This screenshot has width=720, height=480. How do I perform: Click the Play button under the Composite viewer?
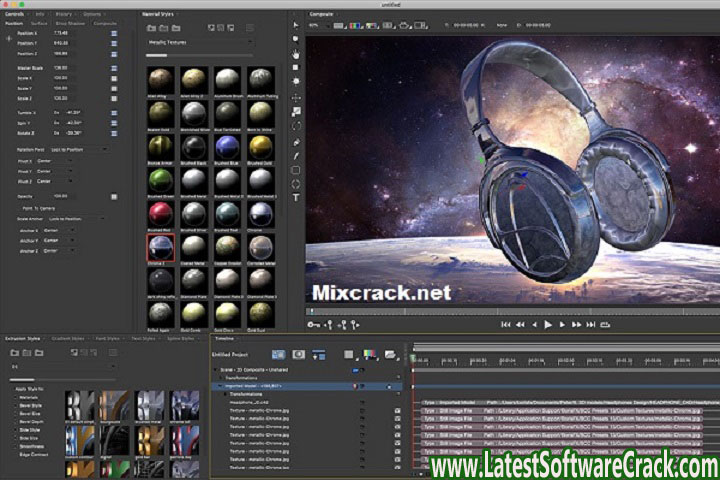tap(547, 324)
